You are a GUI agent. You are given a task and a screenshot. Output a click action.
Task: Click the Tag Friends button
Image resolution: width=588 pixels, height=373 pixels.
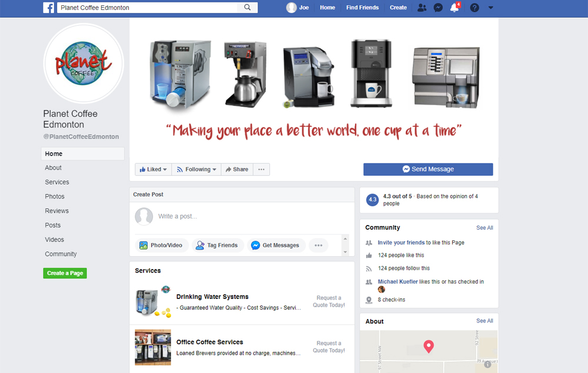click(x=217, y=246)
